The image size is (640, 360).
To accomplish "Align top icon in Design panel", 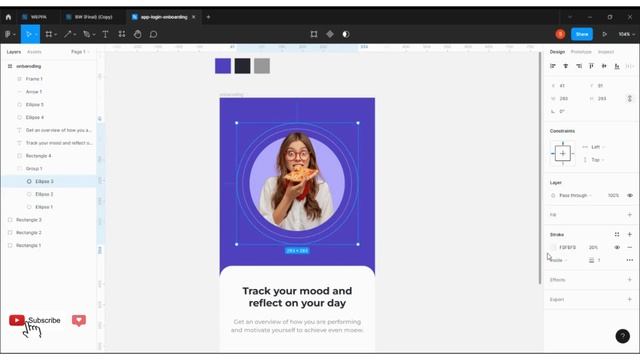I will point(591,66).
